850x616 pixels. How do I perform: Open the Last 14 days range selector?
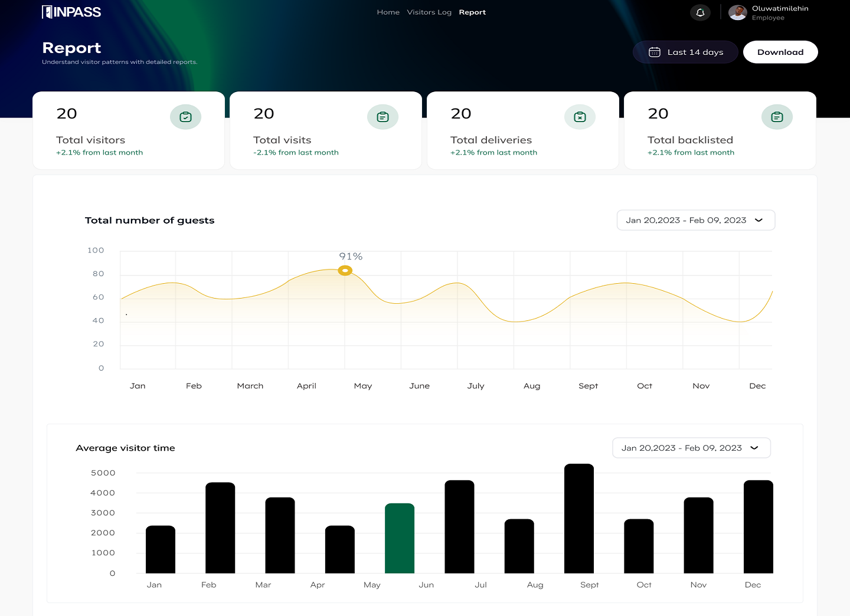686,52
